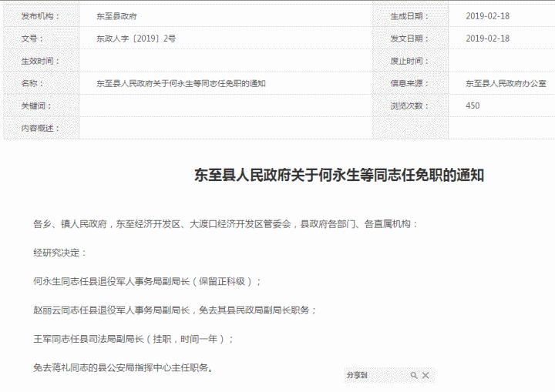Click the view count value 450
The image size is (555, 392).
[x=473, y=106]
